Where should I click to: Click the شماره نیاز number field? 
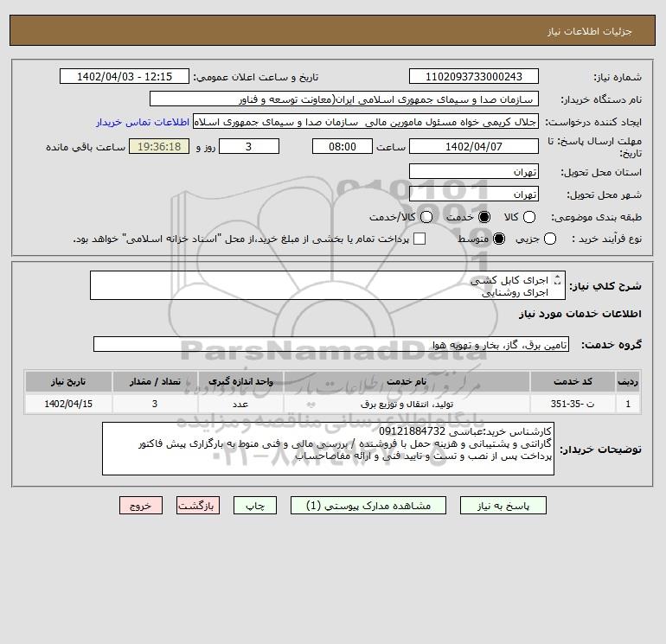474,76
